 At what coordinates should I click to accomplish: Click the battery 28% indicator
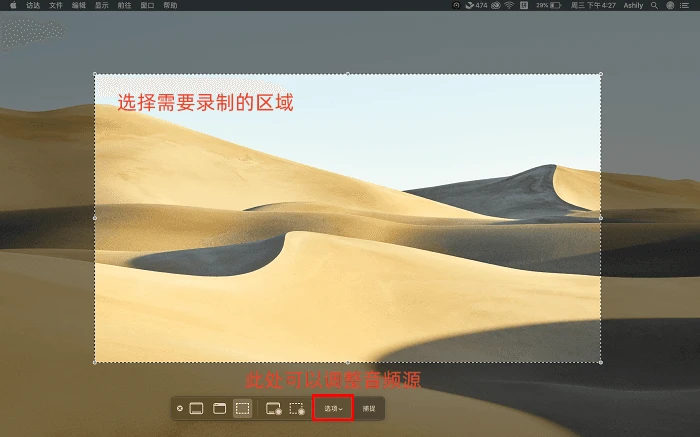(x=548, y=5)
